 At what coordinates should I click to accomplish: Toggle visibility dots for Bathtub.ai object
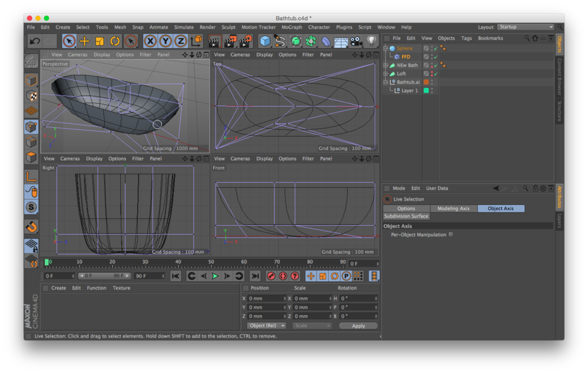[x=432, y=82]
